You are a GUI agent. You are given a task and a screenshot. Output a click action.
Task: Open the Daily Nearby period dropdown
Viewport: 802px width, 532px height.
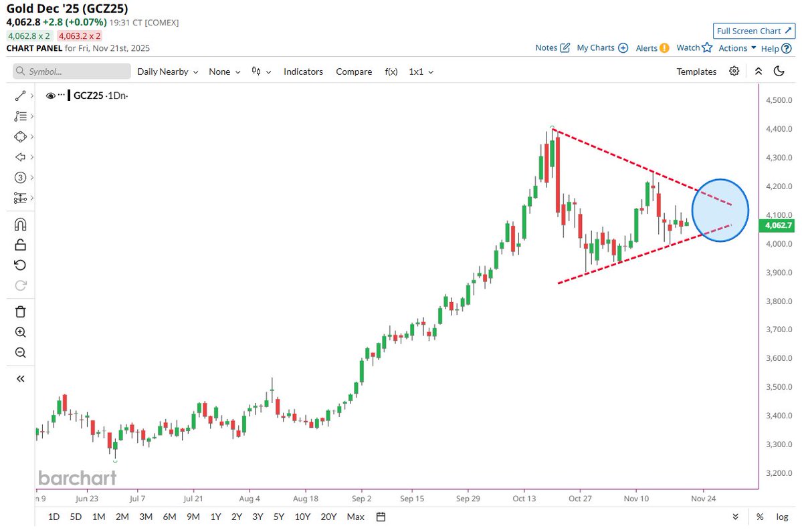click(167, 72)
